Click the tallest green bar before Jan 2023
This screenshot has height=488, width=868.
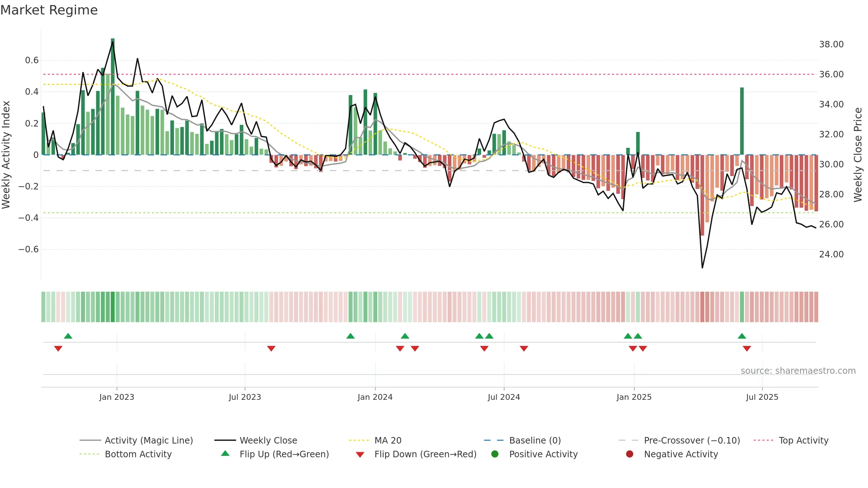coord(113,97)
